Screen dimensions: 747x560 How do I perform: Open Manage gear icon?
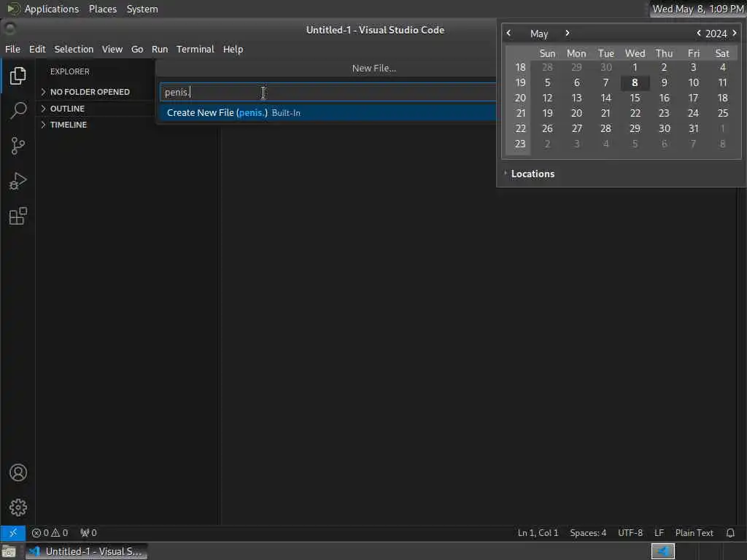(18, 507)
